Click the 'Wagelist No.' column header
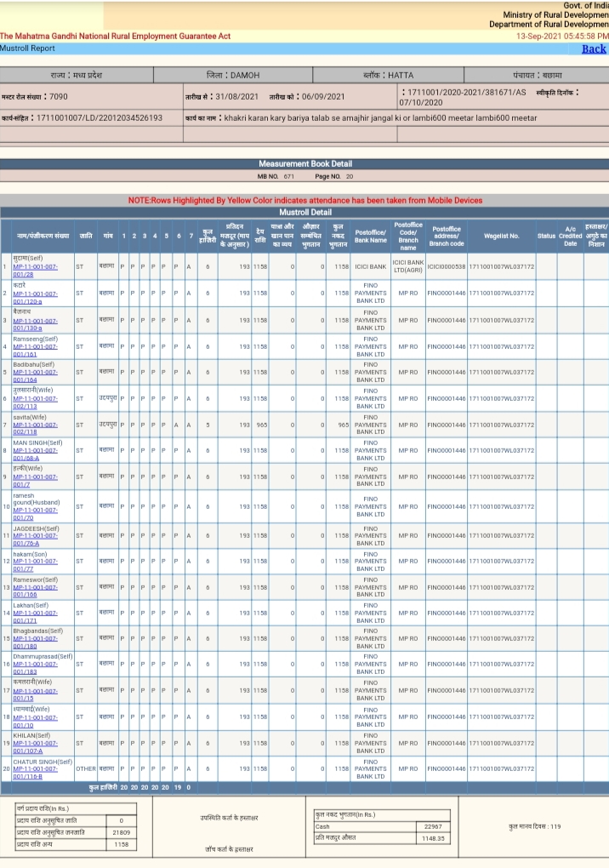This screenshot has height=868, width=609. [501, 236]
